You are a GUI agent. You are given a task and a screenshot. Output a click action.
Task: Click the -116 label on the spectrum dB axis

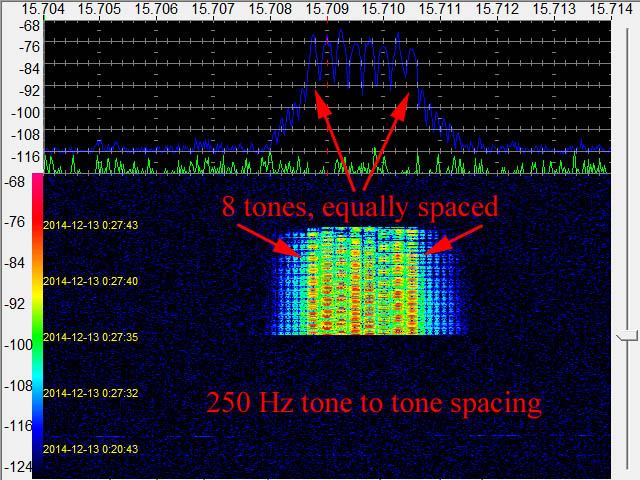26,156
